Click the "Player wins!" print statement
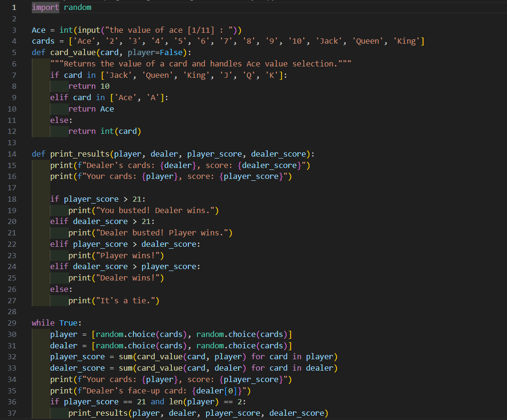Viewport: 507px width, 420px height. pos(116,255)
